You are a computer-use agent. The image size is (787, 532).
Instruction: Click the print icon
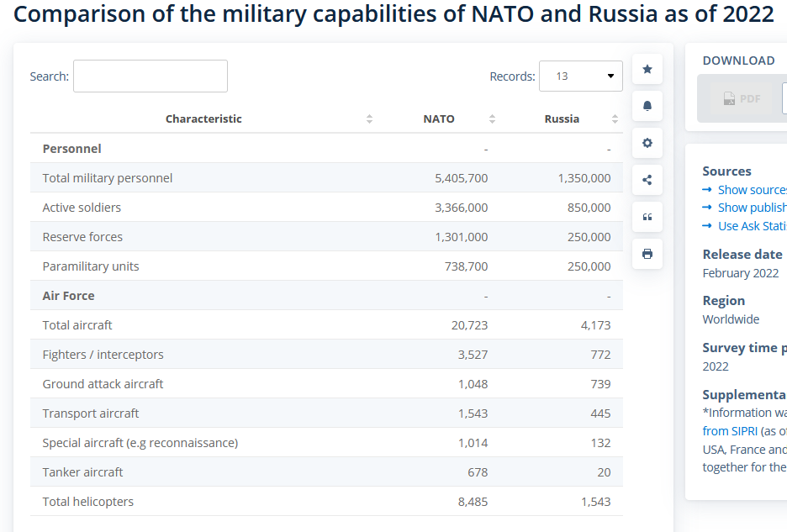[x=647, y=254]
